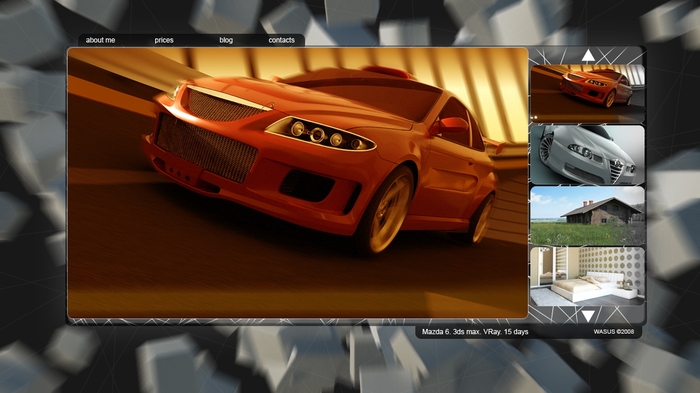
Task: Open the bedroom interior thumbnail
Action: [x=587, y=276]
